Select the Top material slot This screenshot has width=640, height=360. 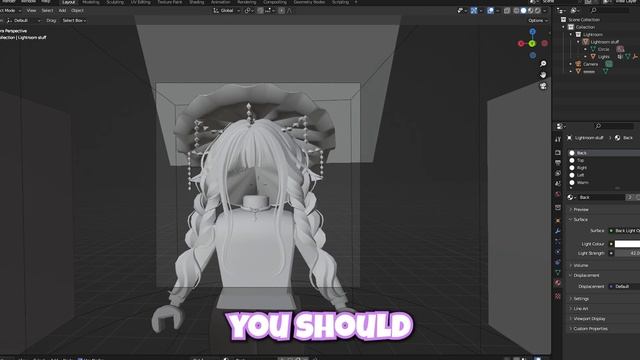[604, 160]
